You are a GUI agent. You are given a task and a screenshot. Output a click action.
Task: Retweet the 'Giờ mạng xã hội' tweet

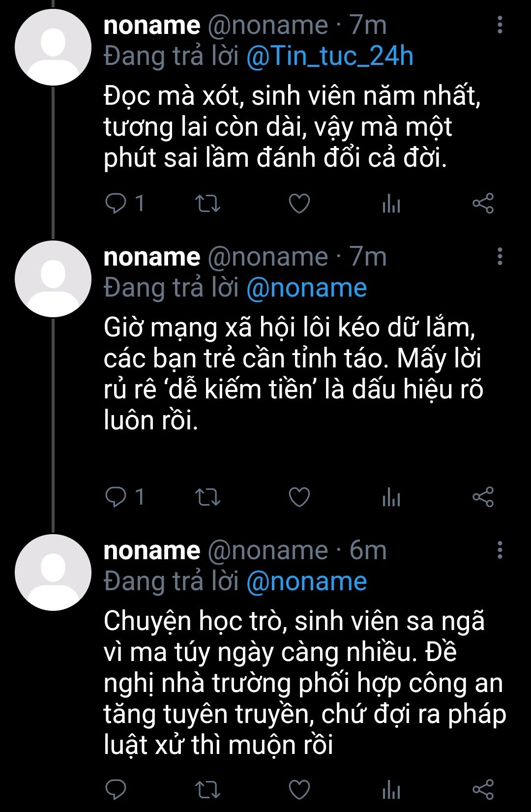pos(207,497)
